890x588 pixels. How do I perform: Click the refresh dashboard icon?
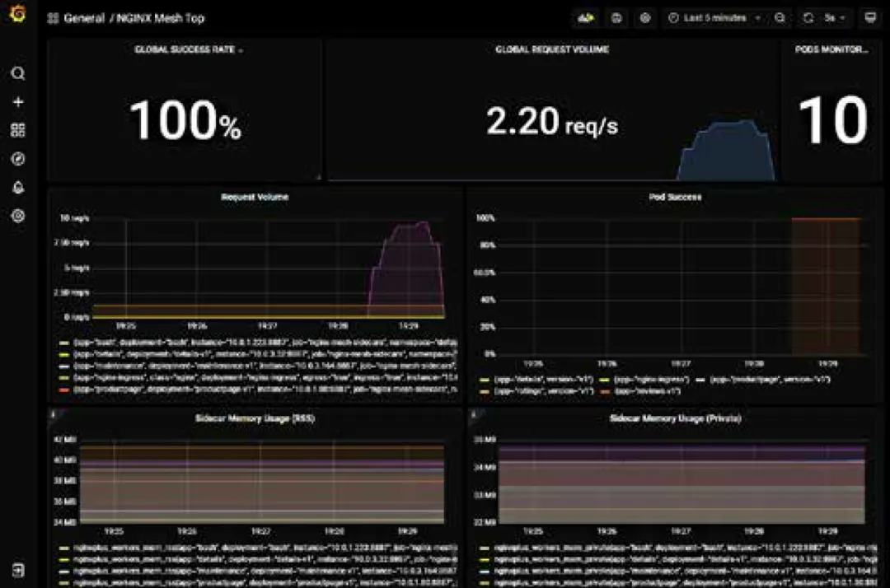808,18
